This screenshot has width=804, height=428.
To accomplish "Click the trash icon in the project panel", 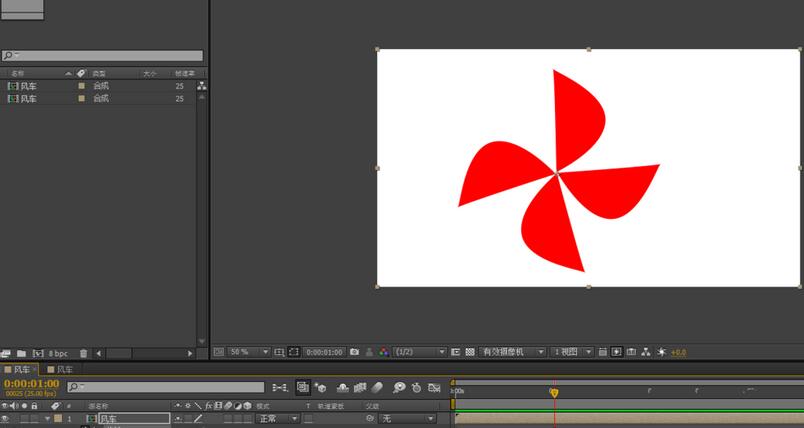I will [83, 353].
